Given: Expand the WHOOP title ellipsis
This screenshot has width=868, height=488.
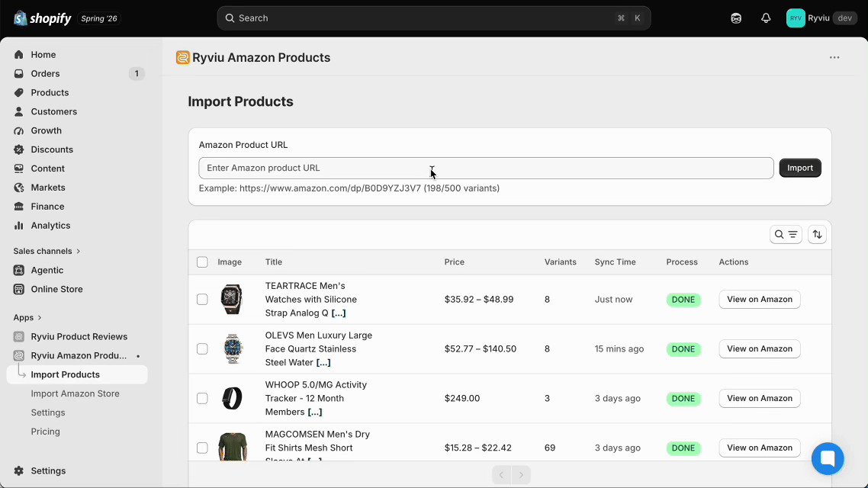Looking at the screenshot, I should pos(315,412).
